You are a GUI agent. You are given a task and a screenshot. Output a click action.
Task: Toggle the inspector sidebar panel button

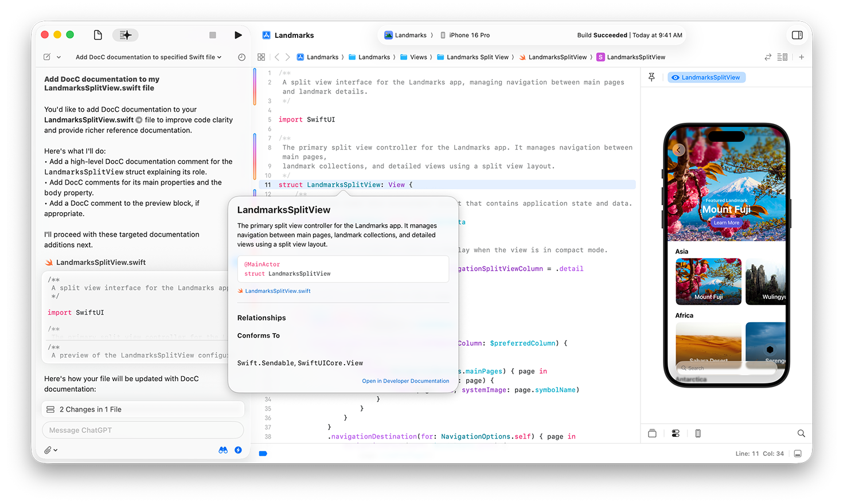point(797,35)
